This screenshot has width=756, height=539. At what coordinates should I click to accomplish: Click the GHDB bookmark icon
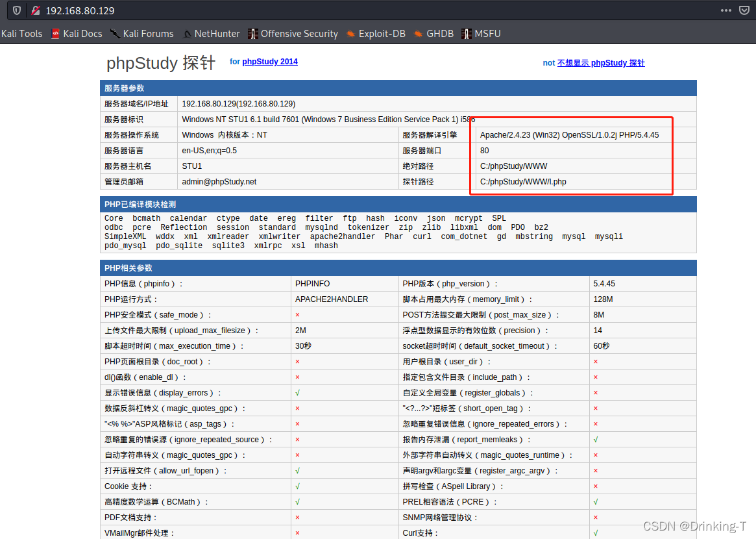pos(418,33)
